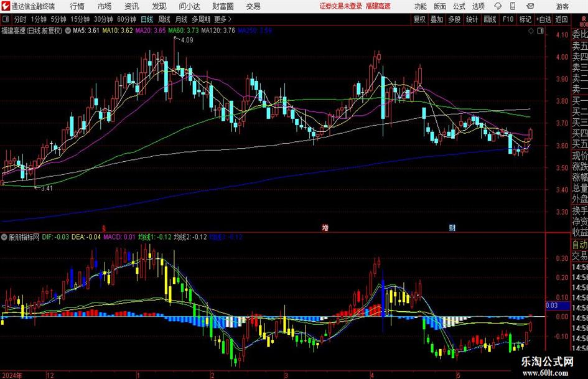Click the 通达信 red logo icon

[x=6, y=6]
